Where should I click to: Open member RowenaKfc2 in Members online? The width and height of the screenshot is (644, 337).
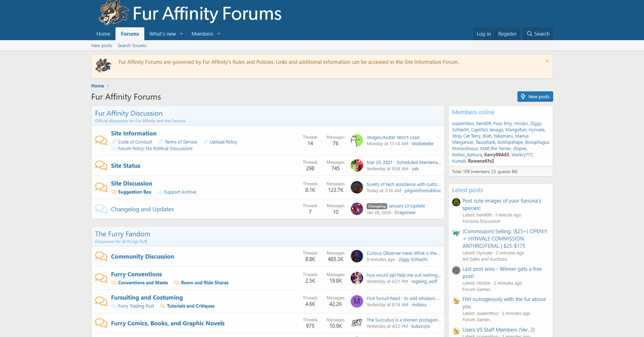coord(481,161)
